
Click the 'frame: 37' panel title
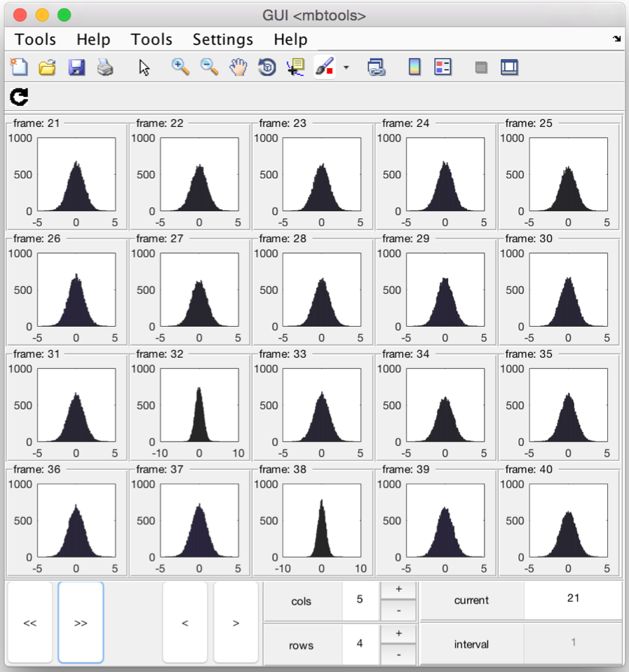coord(159,469)
